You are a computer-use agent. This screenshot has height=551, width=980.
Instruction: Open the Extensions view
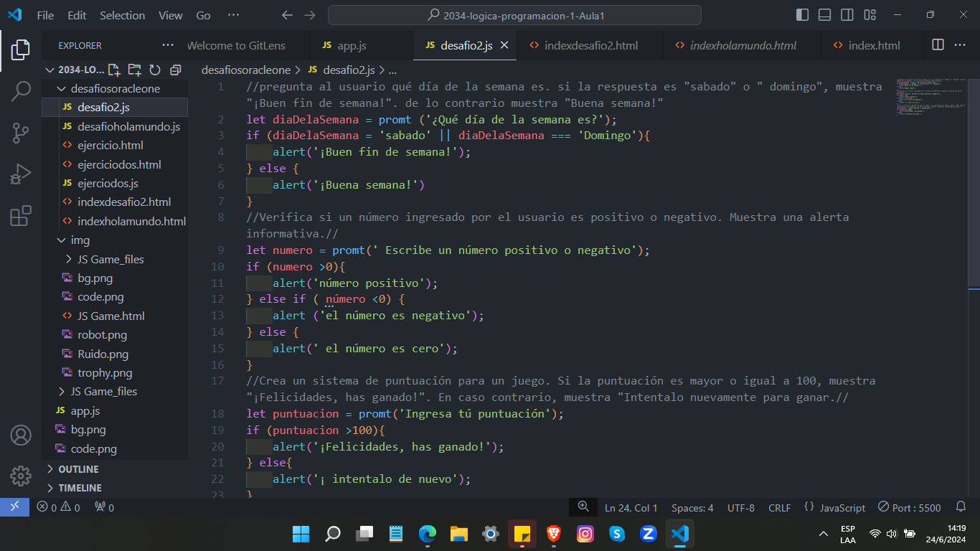pos(21,215)
